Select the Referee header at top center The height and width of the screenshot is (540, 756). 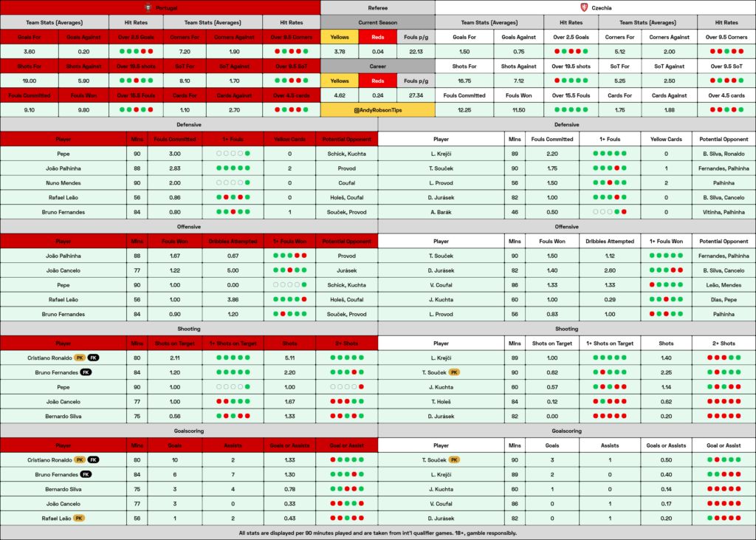[x=377, y=7]
